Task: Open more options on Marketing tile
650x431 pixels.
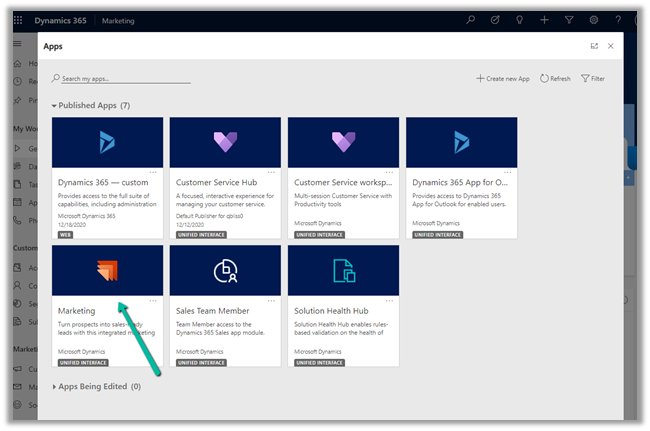Action: coord(153,301)
